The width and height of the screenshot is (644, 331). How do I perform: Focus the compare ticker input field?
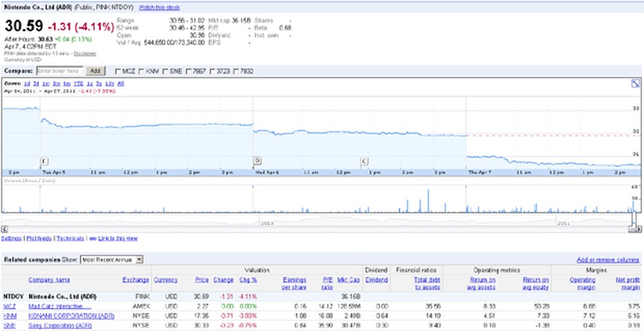pos(60,71)
